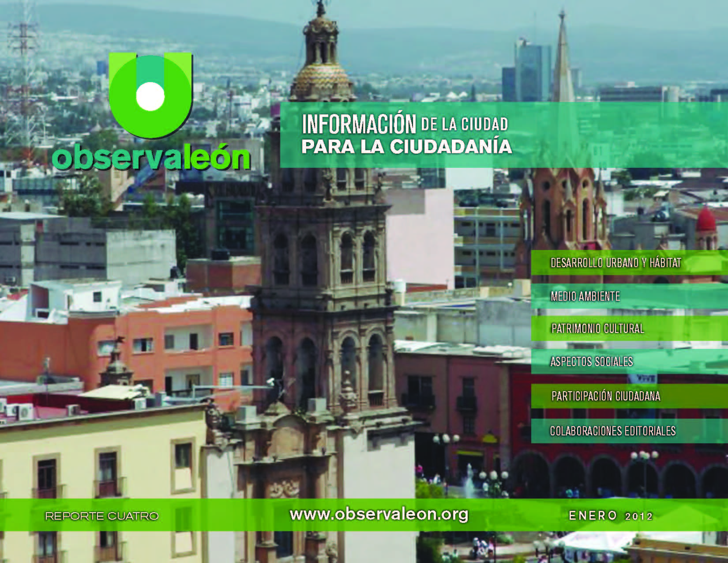Viewport: 728px width, 563px height.
Task: Click the REPORTE CUATRO label
Action: click(x=101, y=516)
